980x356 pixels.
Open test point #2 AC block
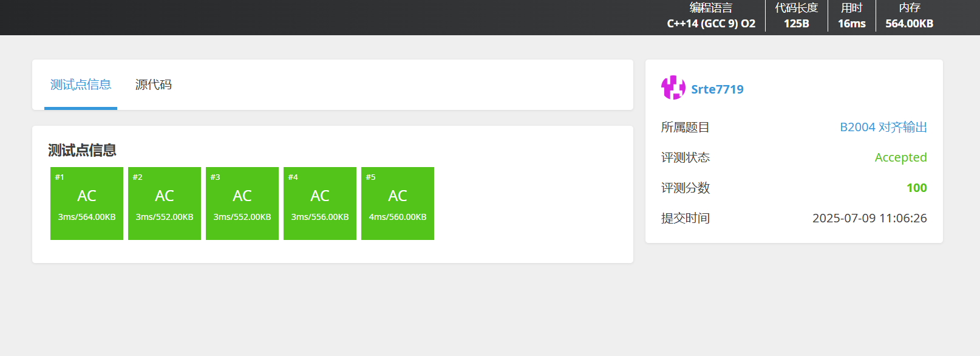point(165,204)
